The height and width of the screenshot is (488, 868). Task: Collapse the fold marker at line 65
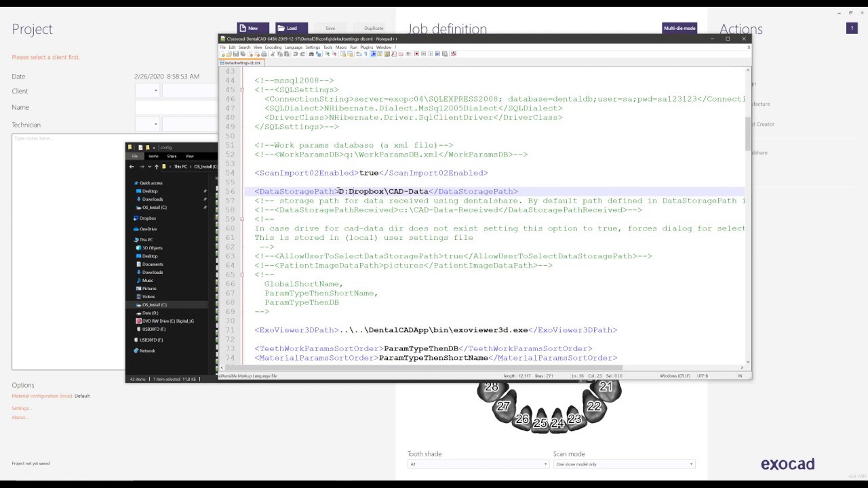(242, 274)
